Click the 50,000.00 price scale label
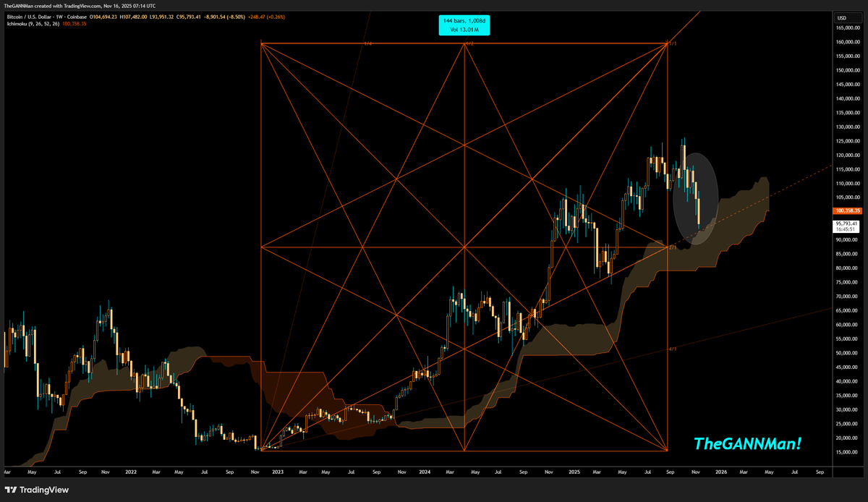This screenshot has width=868, height=502. pos(848,353)
